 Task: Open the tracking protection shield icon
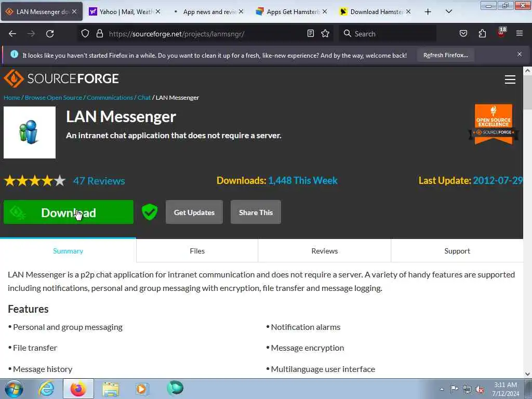tap(85, 33)
